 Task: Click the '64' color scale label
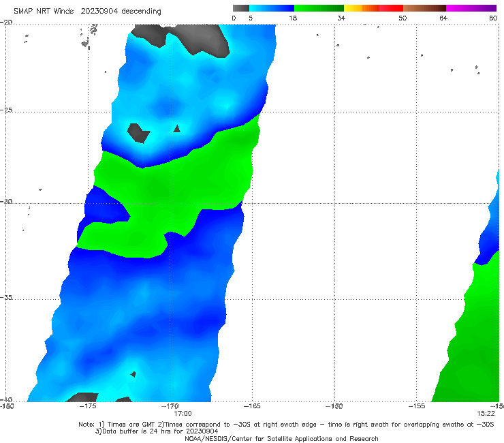coord(443,18)
